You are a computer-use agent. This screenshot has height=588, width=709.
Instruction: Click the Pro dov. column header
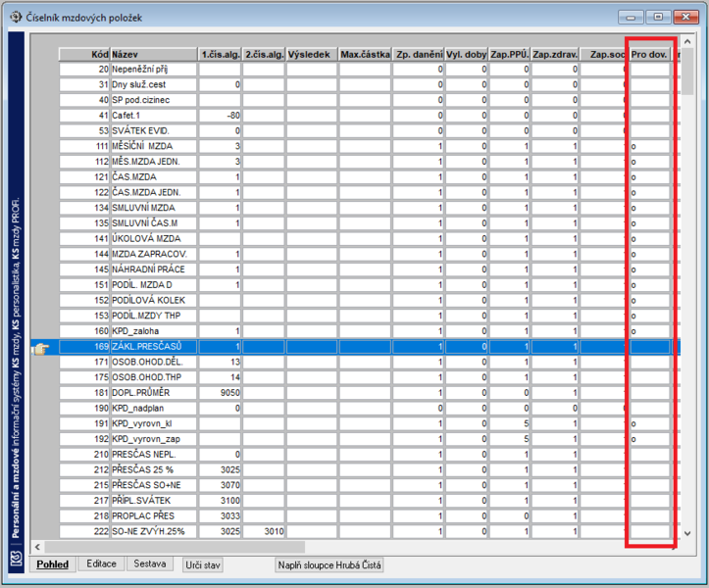[x=649, y=54]
